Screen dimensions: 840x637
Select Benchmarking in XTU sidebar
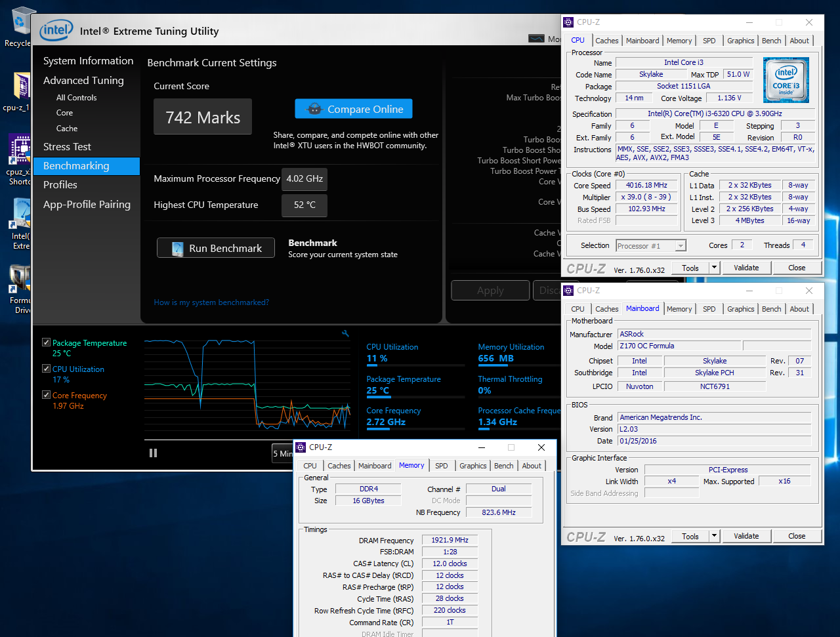coord(87,166)
